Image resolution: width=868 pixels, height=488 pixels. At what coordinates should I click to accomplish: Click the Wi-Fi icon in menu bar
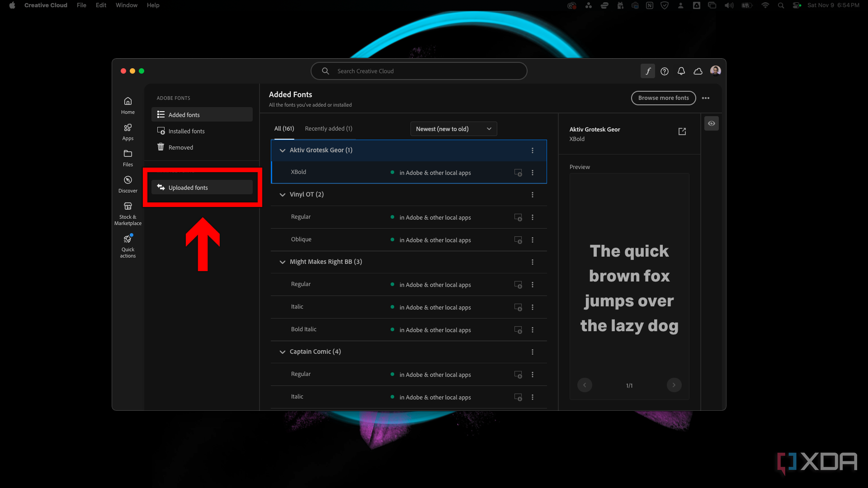coord(765,5)
